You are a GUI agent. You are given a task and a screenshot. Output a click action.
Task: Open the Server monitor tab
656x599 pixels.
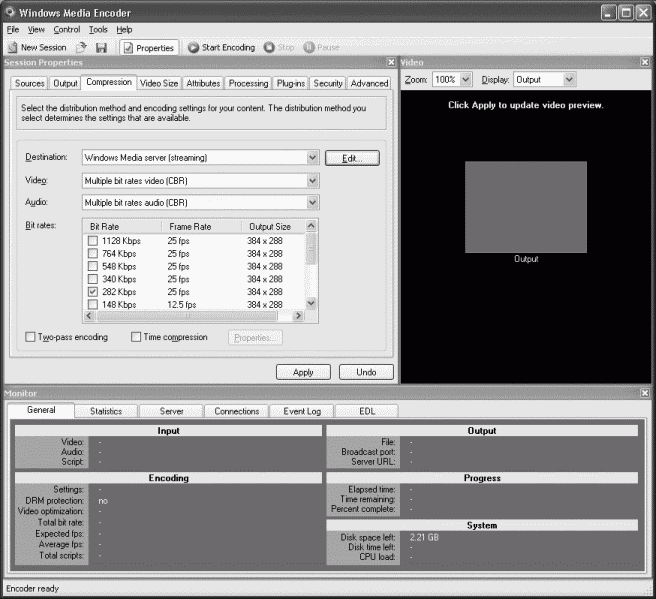click(172, 411)
